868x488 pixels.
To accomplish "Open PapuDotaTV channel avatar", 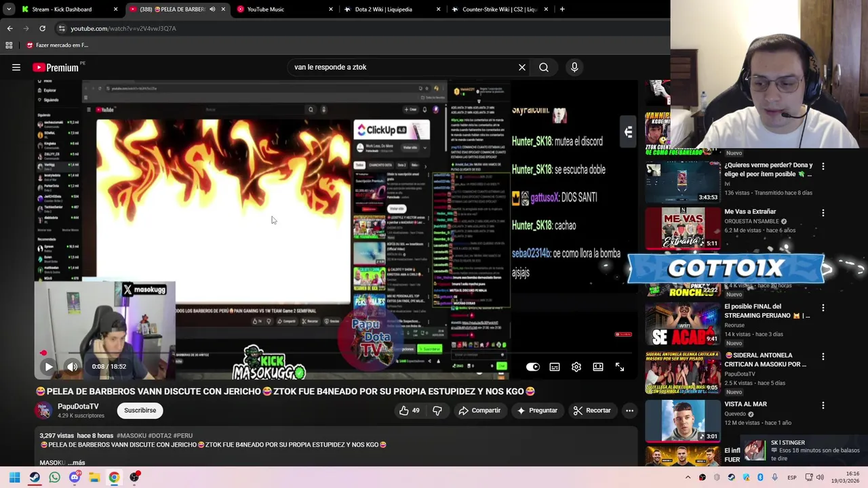I will pyautogui.click(x=44, y=410).
